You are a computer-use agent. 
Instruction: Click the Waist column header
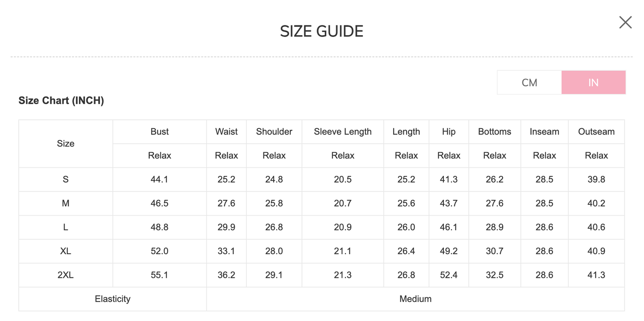point(226,131)
